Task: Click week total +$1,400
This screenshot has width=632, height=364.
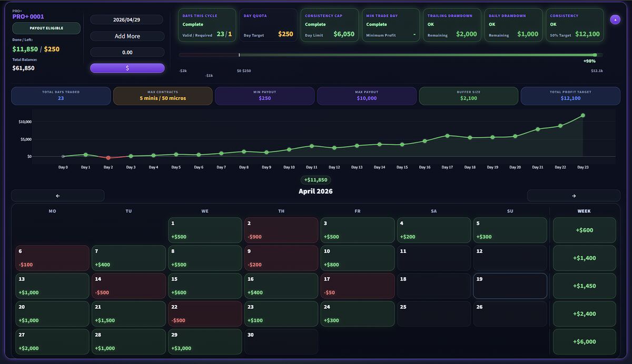Action: pos(584,258)
